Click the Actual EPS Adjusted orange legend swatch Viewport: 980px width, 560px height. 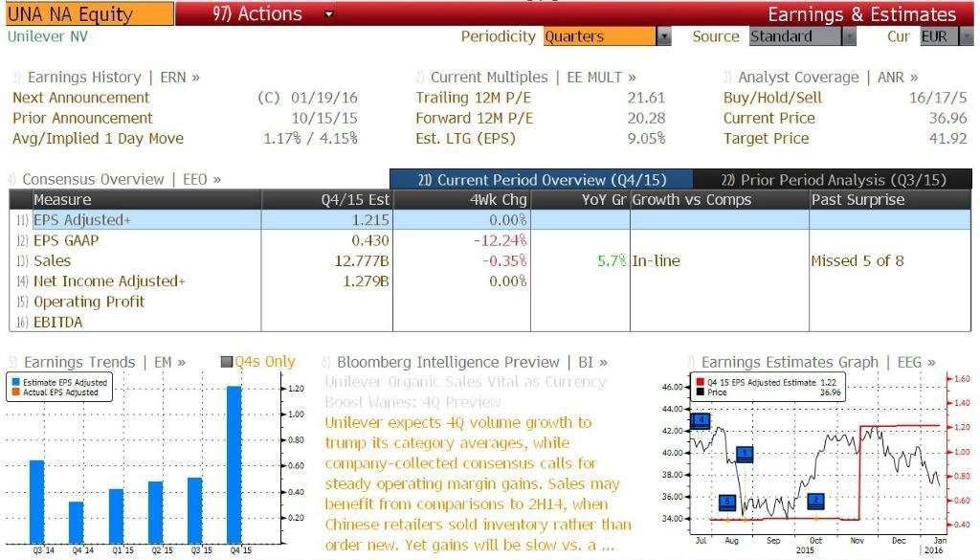point(15,392)
